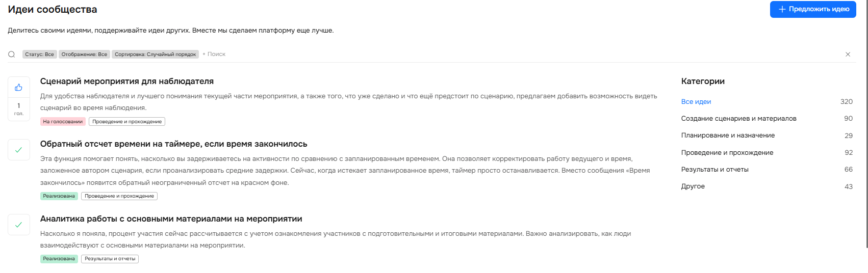
Task: Select 'Планирование и назначение' category
Action: pyautogui.click(x=728, y=135)
